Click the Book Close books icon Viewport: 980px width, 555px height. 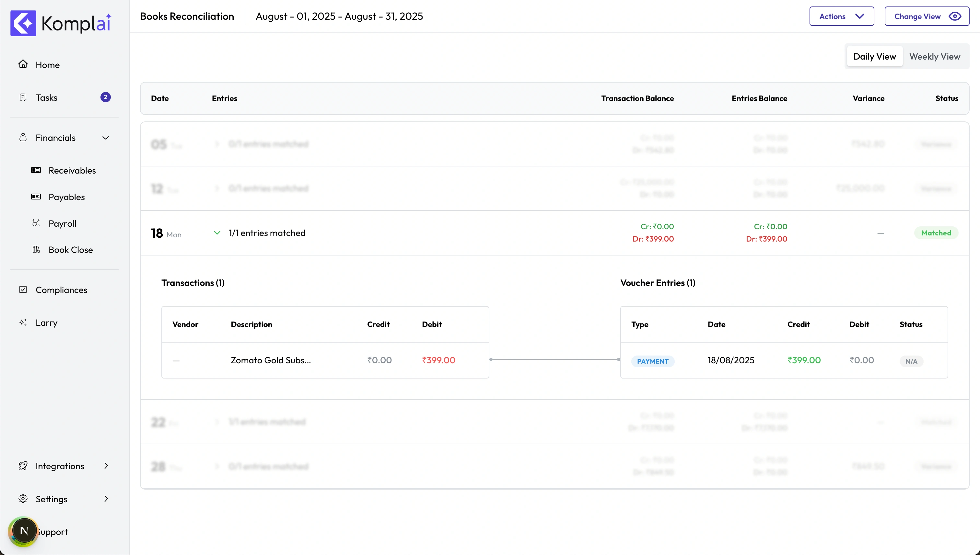(36, 249)
